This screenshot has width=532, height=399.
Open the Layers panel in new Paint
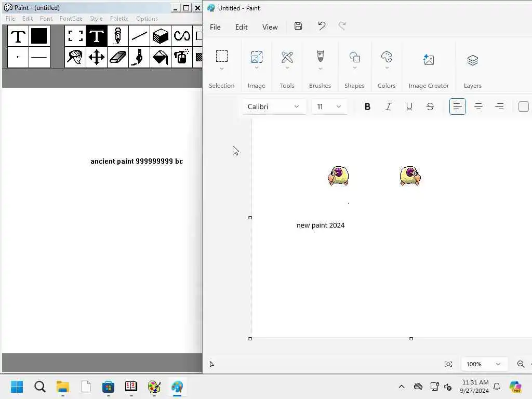tap(473, 60)
